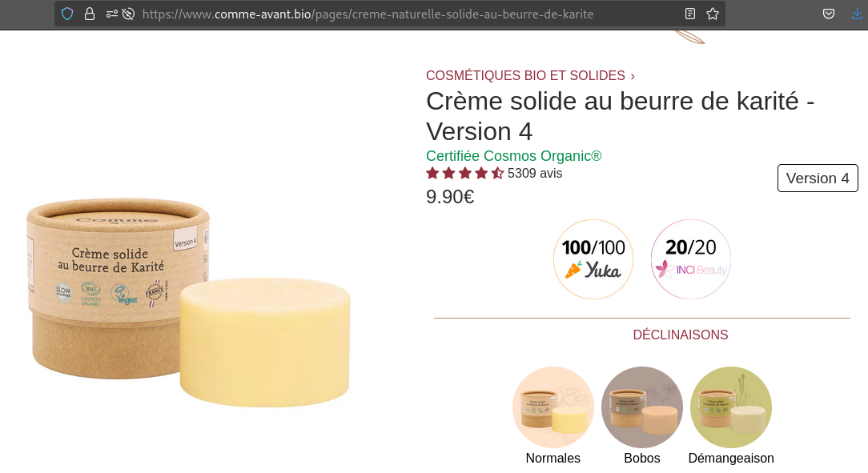Viewport: 868px width, 473px height.
Task: Select the Normales variant
Action: tap(553, 407)
